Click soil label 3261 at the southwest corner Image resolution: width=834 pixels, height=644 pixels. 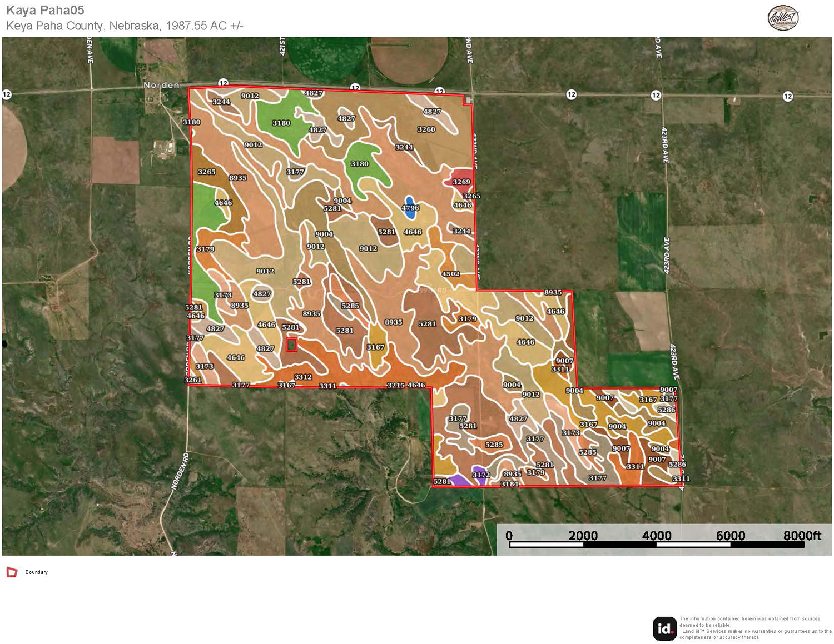click(x=193, y=380)
